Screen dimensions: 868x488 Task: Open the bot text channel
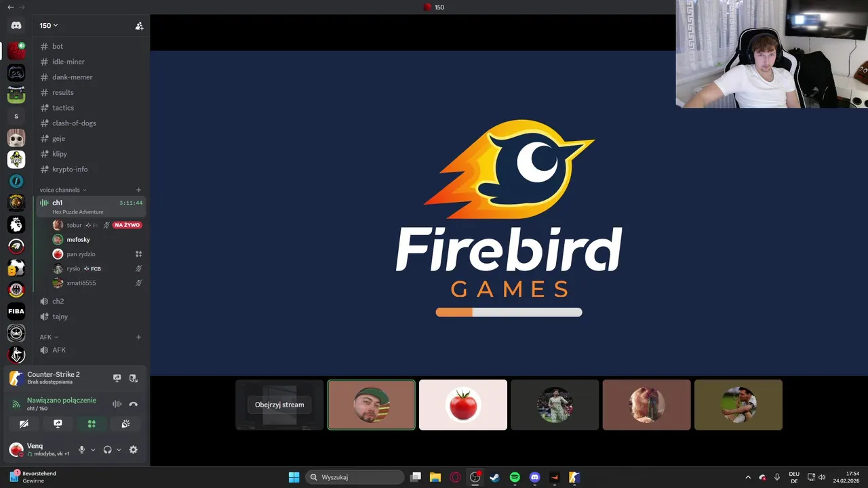[90, 46]
